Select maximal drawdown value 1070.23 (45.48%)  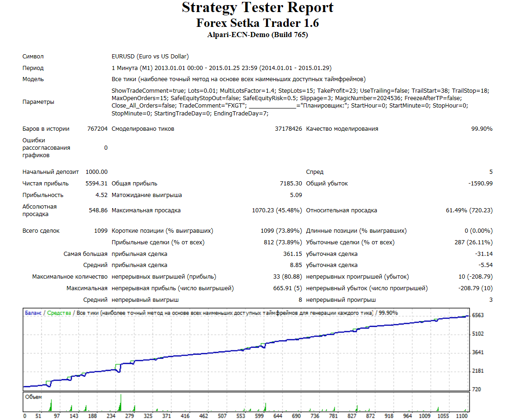coord(277,210)
